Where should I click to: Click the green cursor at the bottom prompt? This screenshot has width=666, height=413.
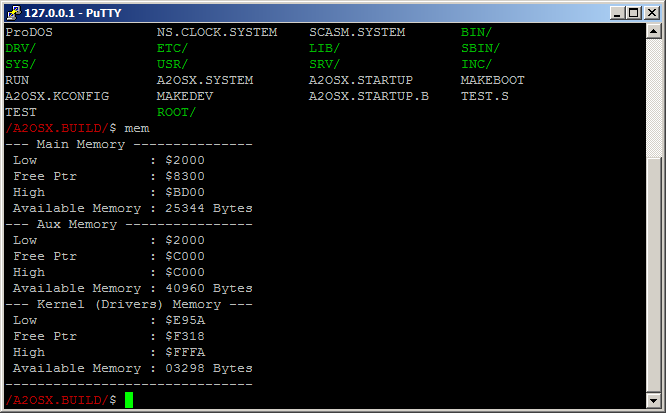point(129,400)
